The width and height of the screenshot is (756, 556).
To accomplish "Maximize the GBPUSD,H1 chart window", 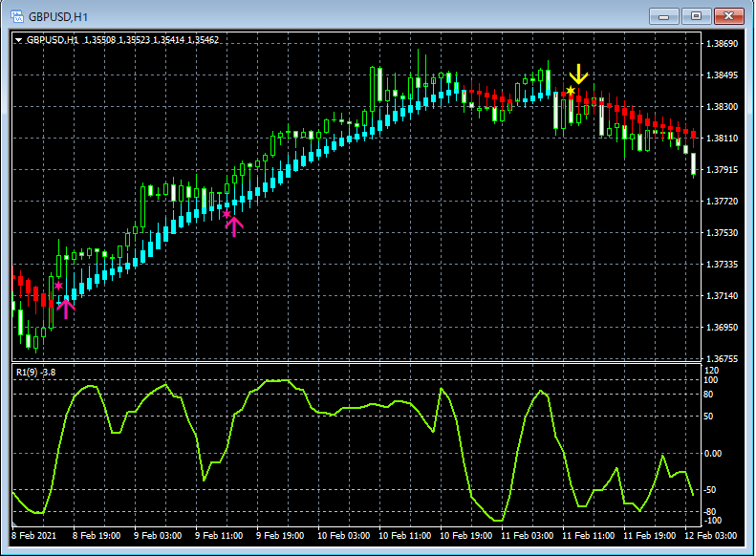I will coord(696,16).
